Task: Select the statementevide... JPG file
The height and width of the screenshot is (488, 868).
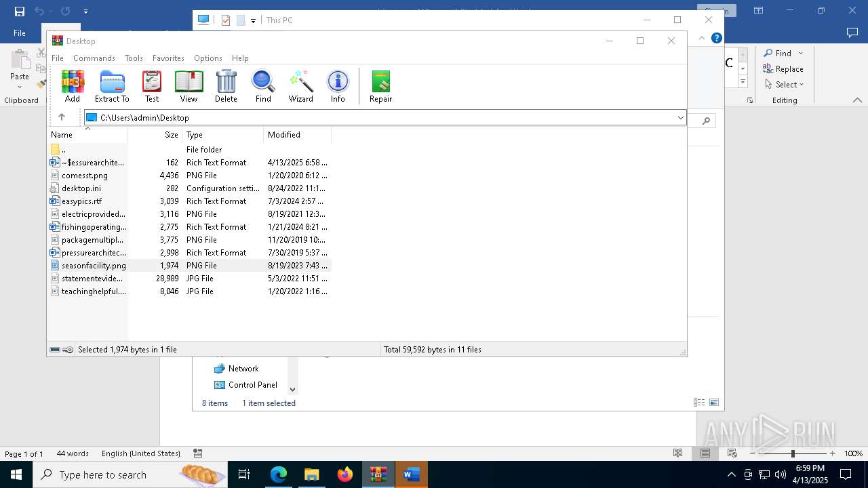Action: (x=190, y=279)
